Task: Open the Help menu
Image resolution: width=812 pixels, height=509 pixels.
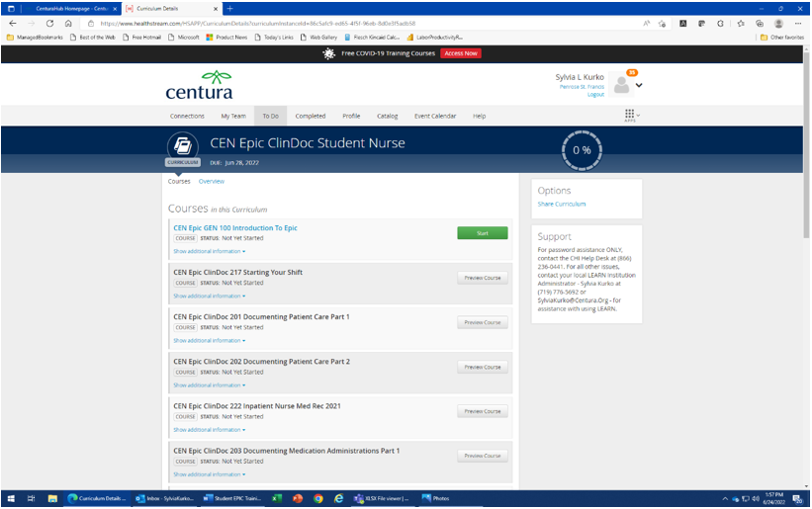Action: [479, 116]
